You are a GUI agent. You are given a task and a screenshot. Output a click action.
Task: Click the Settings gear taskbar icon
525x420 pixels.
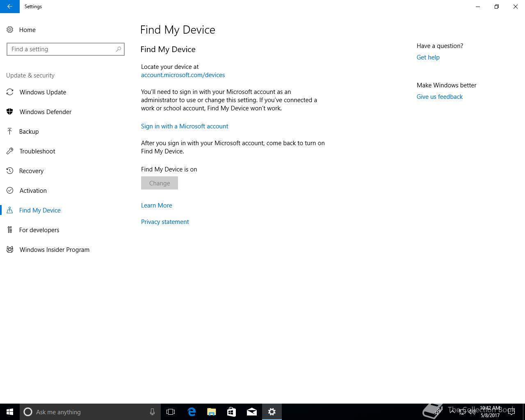pyautogui.click(x=272, y=412)
